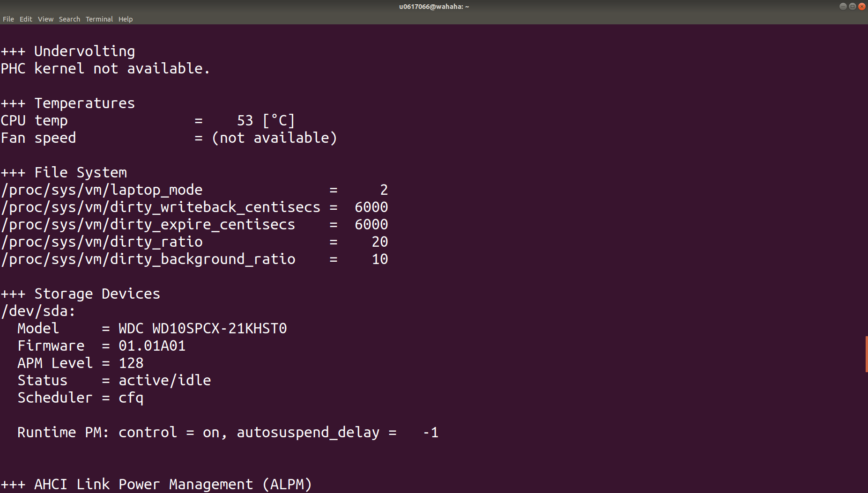Open the Help menu

click(x=126, y=19)
